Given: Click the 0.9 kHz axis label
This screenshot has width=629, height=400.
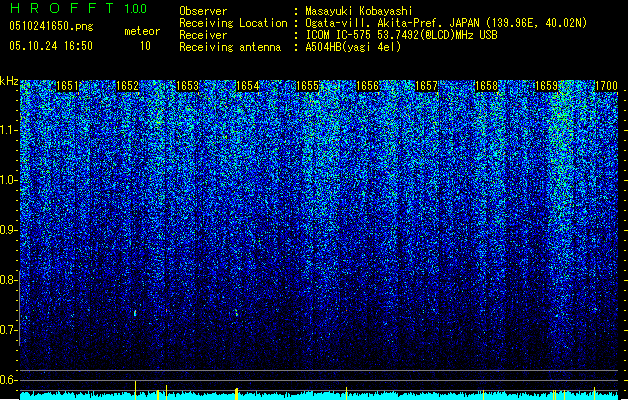Looking at the screenshot, I should (9, 230).
